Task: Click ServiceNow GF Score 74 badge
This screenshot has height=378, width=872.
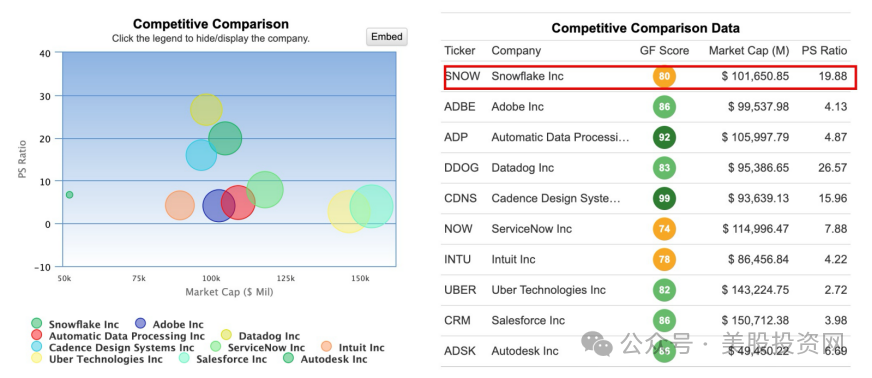Action: 664,229
